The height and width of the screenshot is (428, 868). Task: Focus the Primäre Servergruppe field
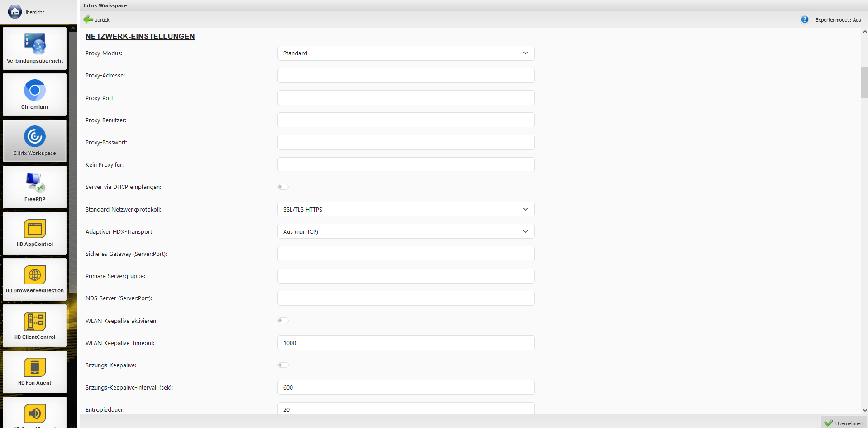(x=406, y=276)
